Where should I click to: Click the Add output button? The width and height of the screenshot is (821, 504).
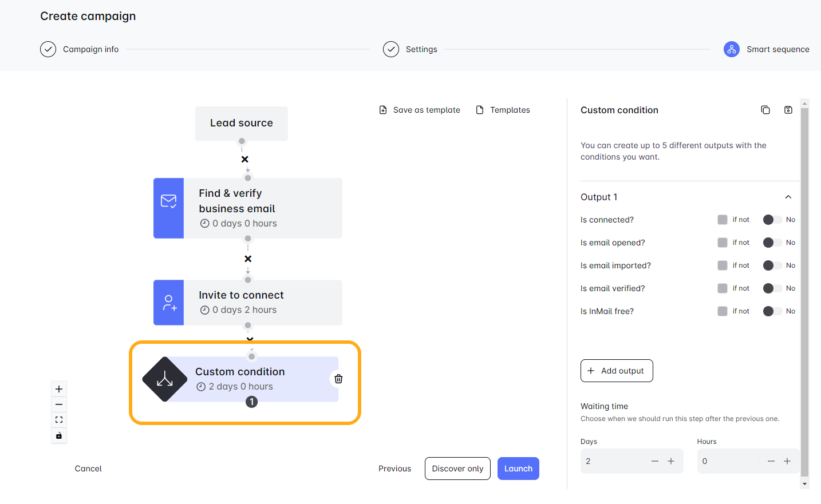617,371
